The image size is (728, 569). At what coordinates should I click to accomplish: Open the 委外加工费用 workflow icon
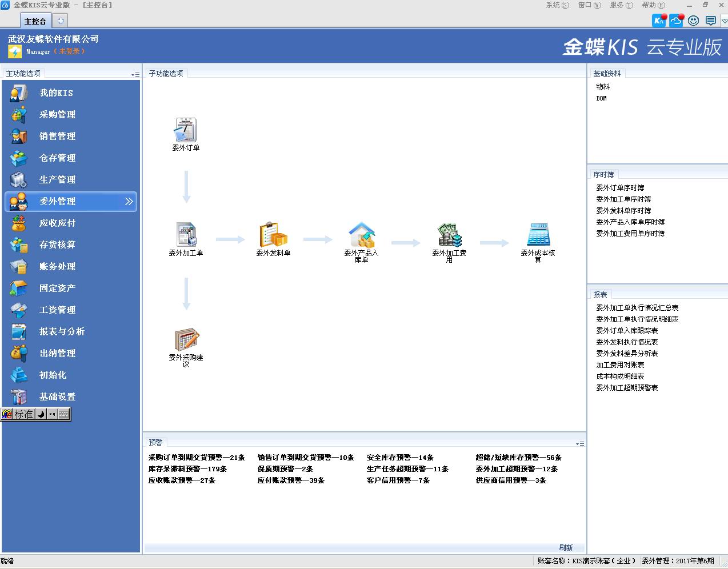(450, 235)
